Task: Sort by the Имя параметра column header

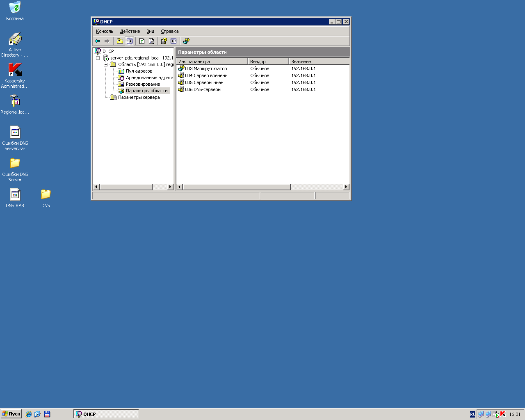Action: coord(212,61)
